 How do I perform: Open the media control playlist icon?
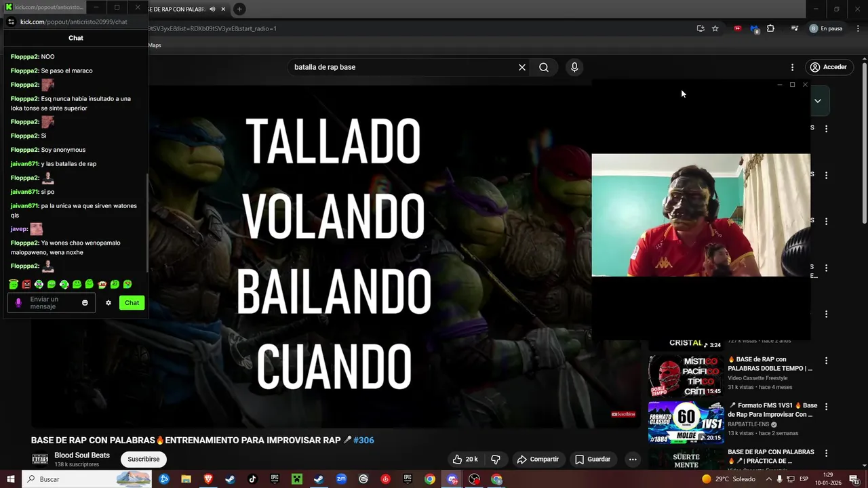tap(795, 28)
